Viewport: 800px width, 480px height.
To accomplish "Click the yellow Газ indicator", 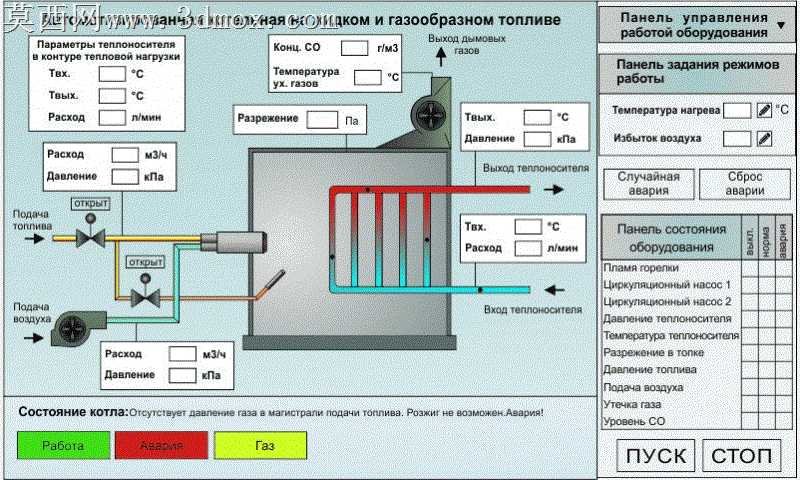I will (x=260, y=445).
